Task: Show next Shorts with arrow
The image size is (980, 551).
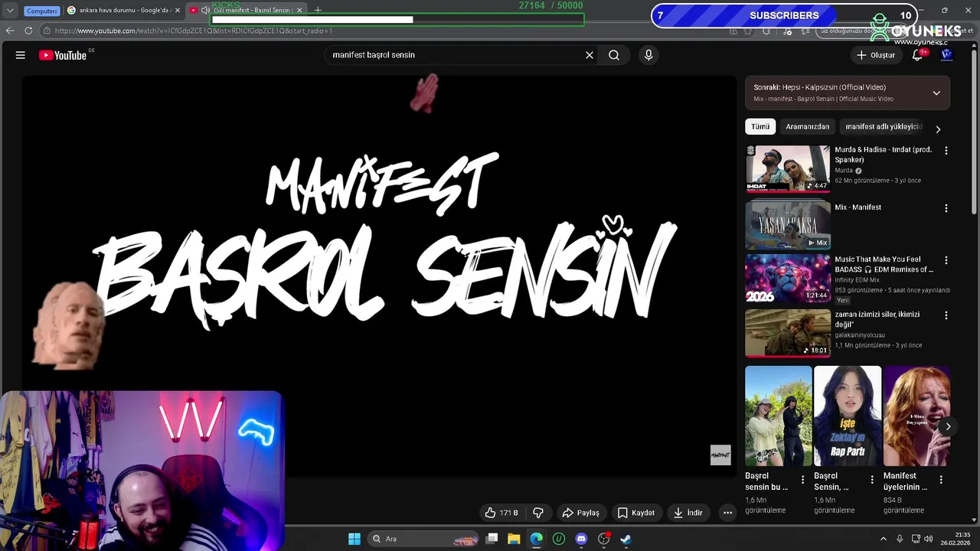Action: (x=948, y=427)
